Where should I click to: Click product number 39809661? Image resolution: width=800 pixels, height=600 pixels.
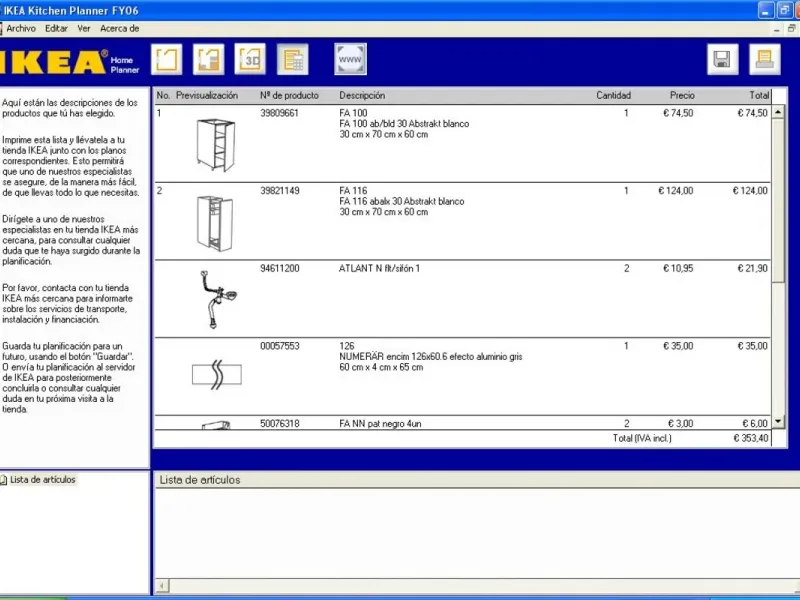[280, 113]
